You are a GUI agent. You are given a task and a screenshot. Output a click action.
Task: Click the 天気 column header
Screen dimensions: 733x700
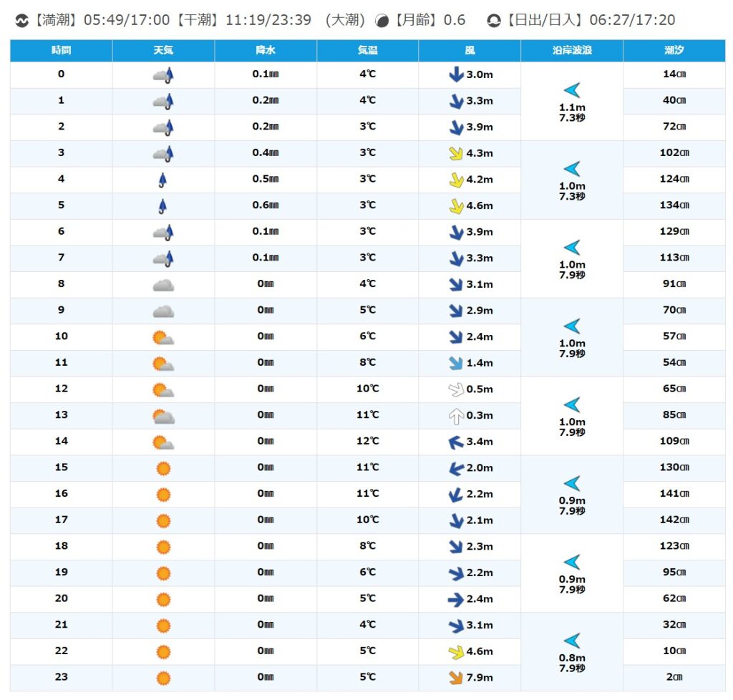pos(163,50)
